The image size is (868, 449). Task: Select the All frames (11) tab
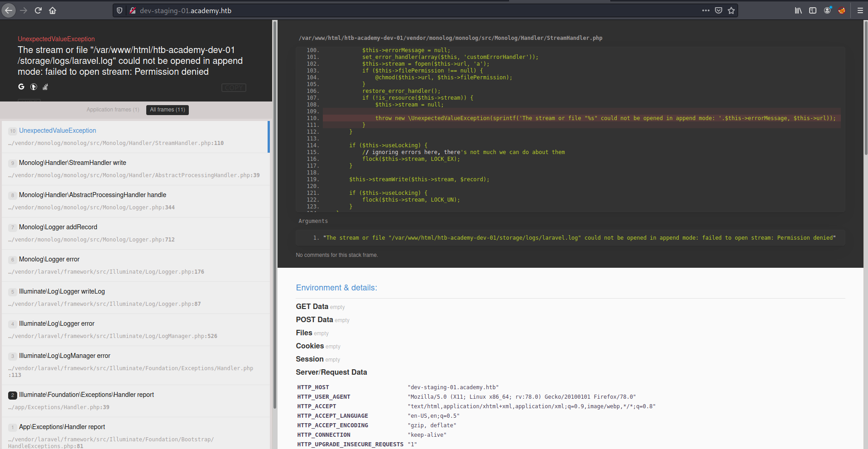pyautogui.click(x=168, y=110)
